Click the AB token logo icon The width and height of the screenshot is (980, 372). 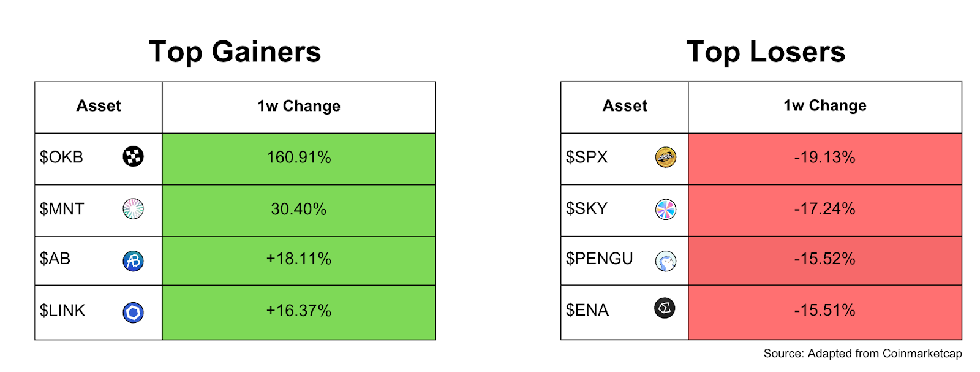tap(133, 261)
